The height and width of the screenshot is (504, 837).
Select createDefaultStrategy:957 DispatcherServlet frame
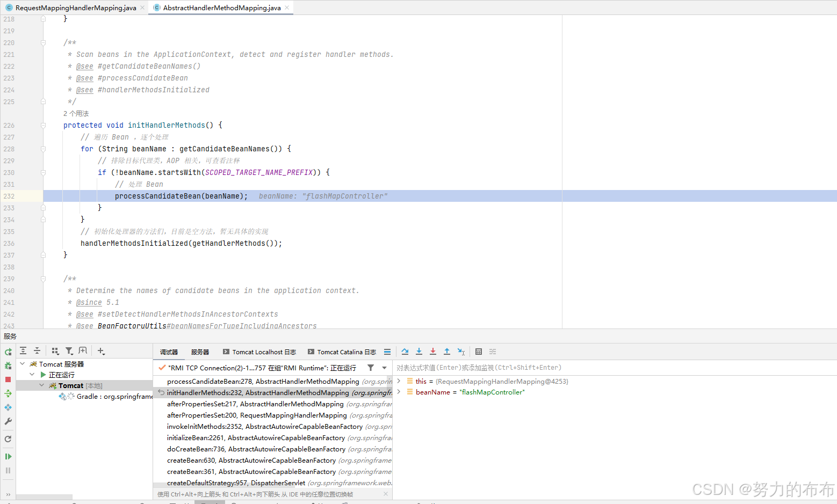[273, 483]
